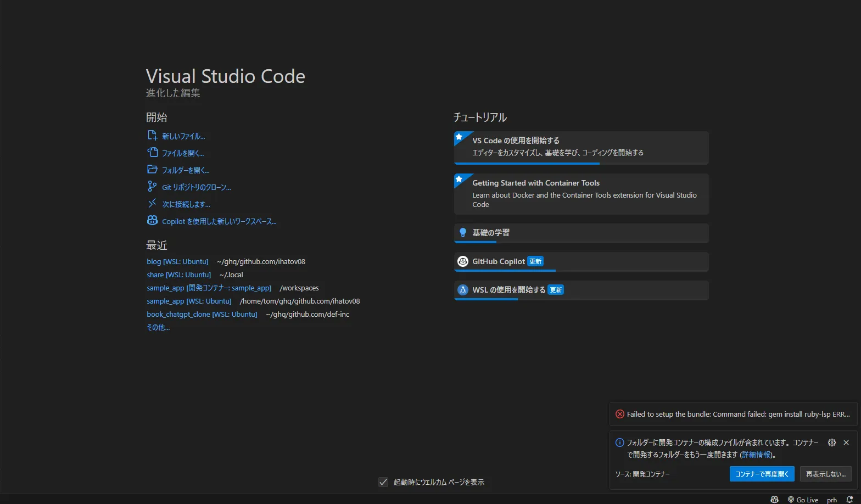The width and height of the screenshot is (861, 504).
Task: Click the remote connect icon beside 次に接続します
Action: (x=153, y=203)
